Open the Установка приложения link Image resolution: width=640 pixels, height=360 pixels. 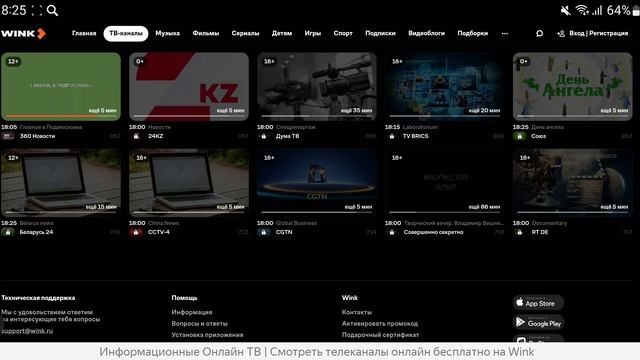click(207, 335)
